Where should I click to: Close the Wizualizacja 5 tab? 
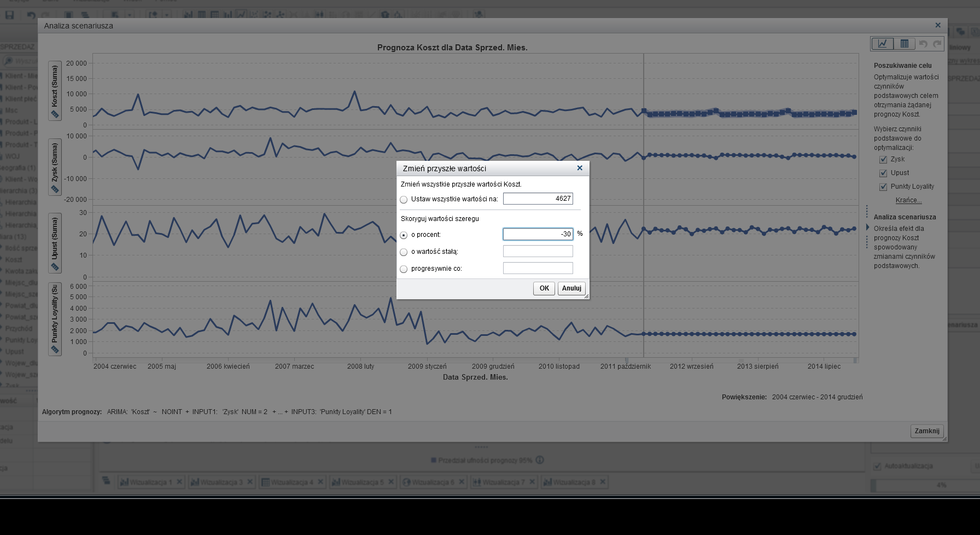point(391,482)
